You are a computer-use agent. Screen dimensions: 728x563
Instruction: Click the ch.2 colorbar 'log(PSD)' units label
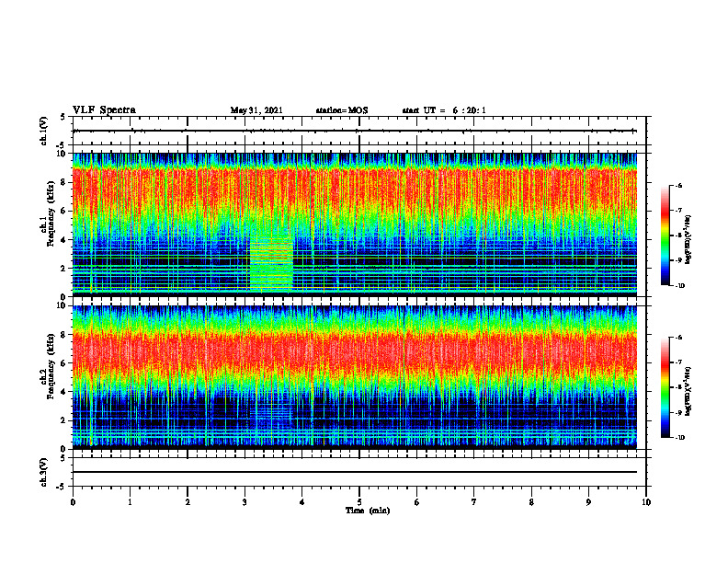[x=689, y=391]
